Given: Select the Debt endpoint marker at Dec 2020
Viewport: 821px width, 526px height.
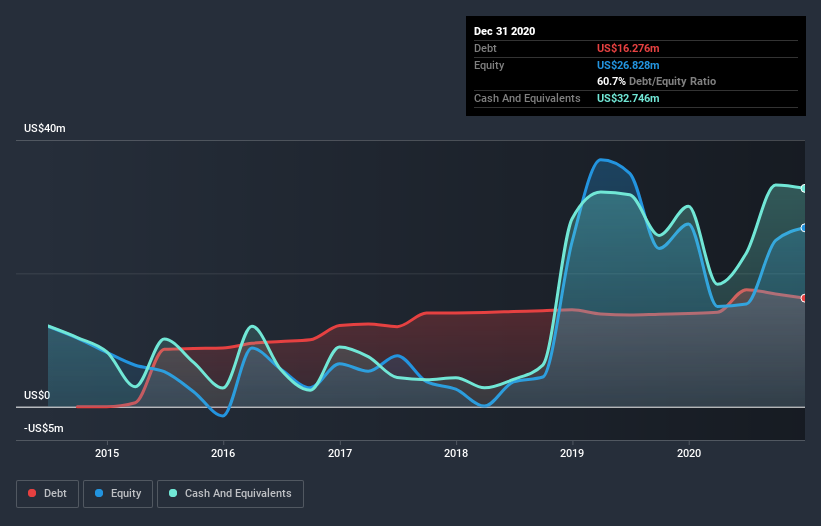Looking at the screenshot, I should (x=804, y=298).
